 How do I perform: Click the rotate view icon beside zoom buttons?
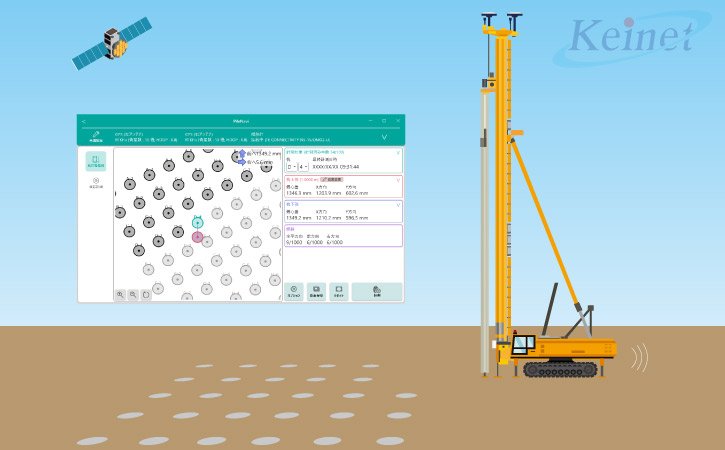click(x=146, y=295)
